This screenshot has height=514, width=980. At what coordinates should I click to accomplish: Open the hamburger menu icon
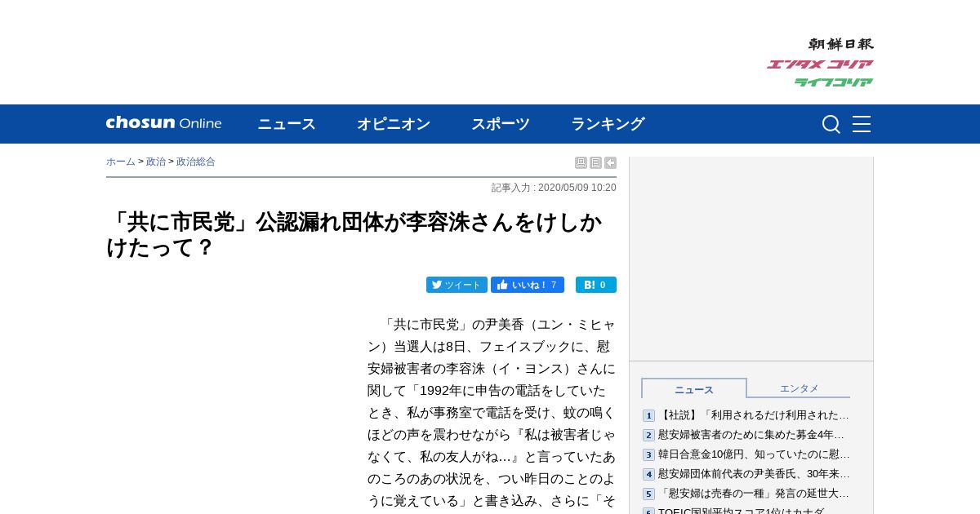(x=862, y=124)
